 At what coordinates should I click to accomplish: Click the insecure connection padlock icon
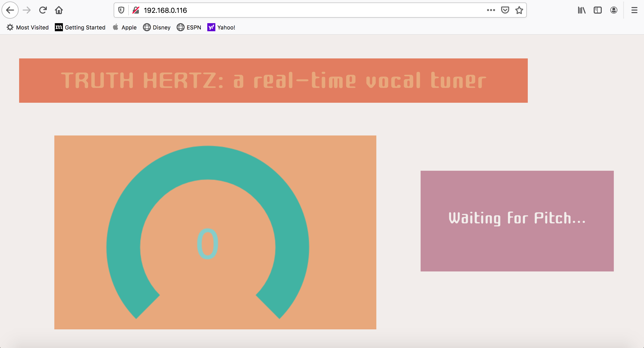point(136,10)
